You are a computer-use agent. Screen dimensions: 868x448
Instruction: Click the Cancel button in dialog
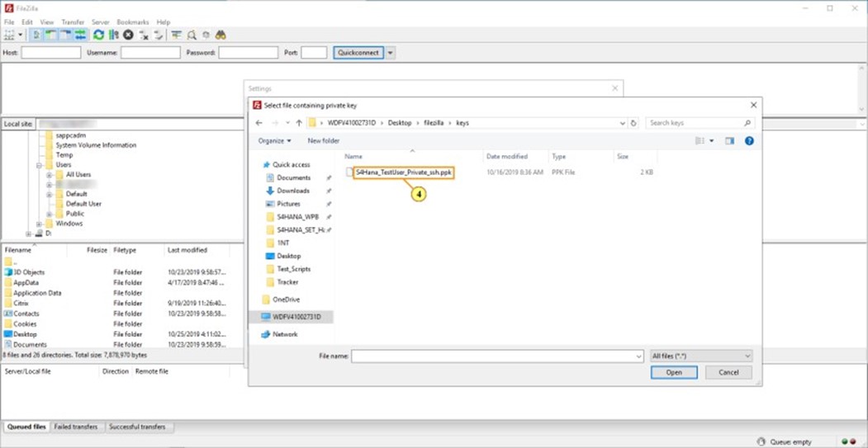[728, 373]
